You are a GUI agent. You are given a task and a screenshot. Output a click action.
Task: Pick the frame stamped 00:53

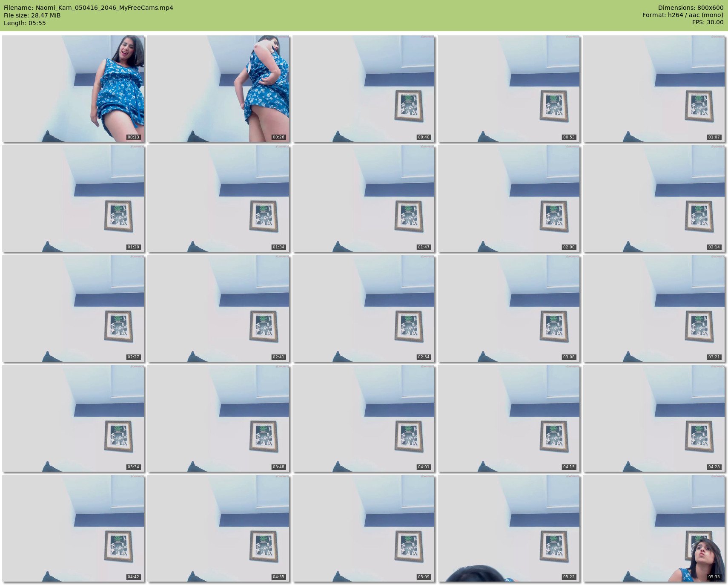[x=509, y=89]
